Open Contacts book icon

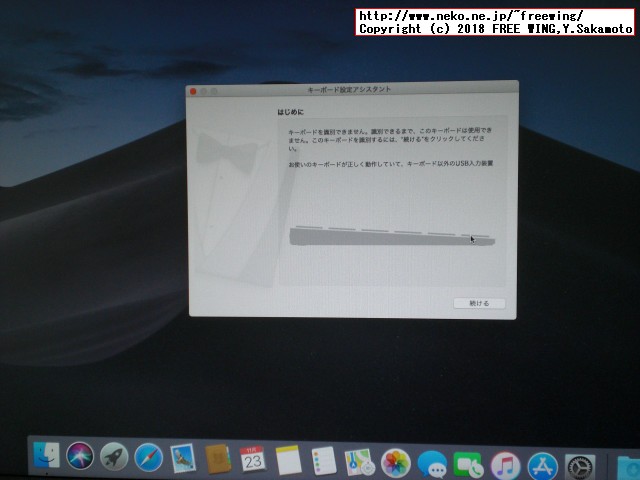click(x=218, y=459)
